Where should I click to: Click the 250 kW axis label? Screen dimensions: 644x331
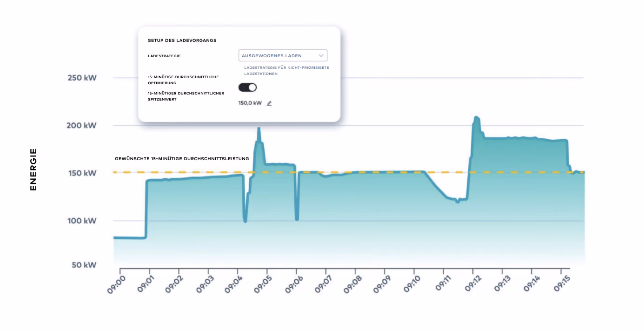(x=82, y=78)
